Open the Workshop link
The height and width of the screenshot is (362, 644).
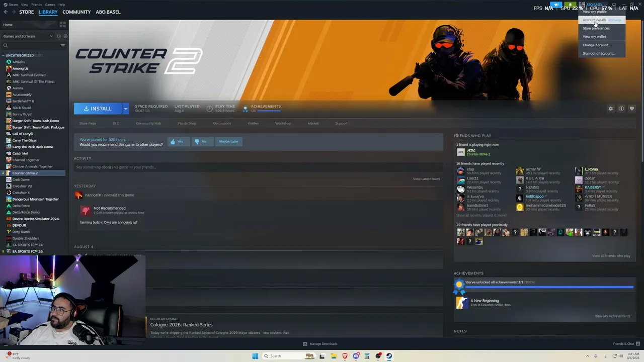point(283,123)
